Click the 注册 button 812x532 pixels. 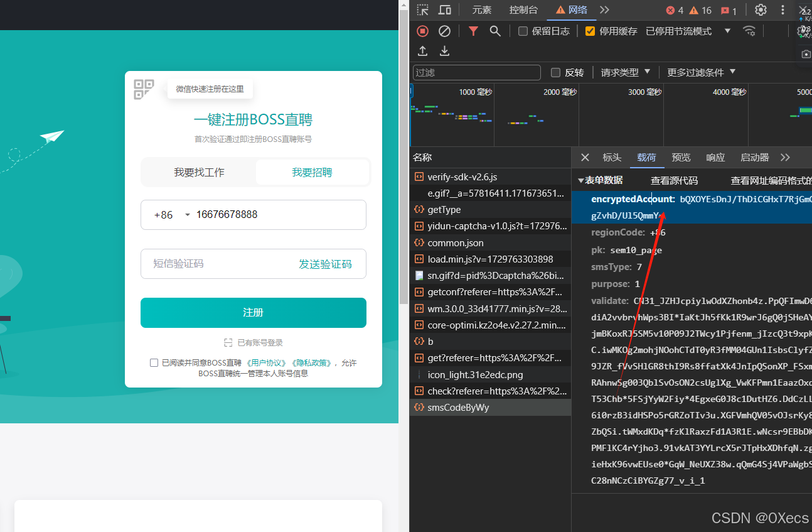pyautogui.click(x=254, y=313)
